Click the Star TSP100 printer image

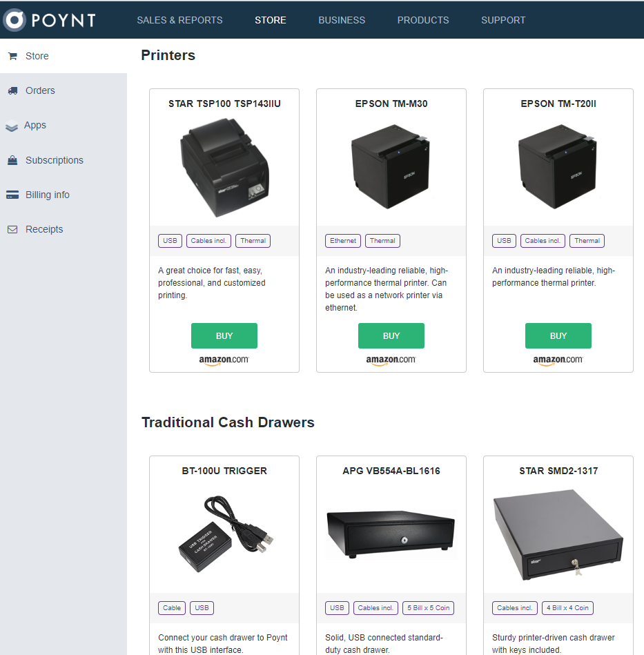point(225,167)
